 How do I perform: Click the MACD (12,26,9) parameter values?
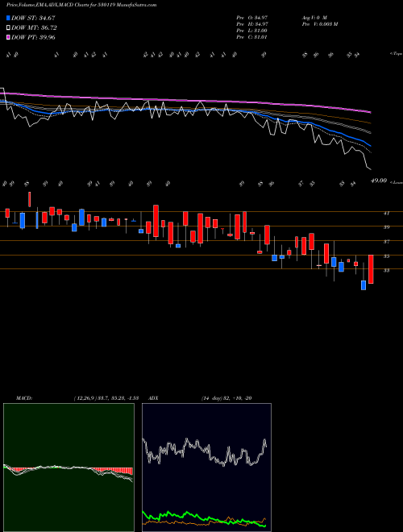click(x=106, y=398)
